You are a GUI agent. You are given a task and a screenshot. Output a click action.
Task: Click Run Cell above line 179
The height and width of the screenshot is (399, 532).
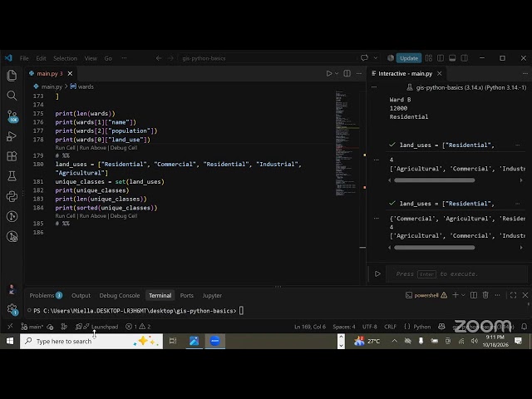click(x=65, y=148)
